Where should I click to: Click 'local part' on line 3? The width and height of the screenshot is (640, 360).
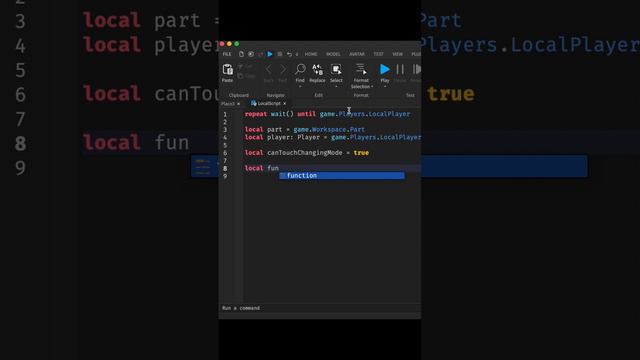pos(263,129)
